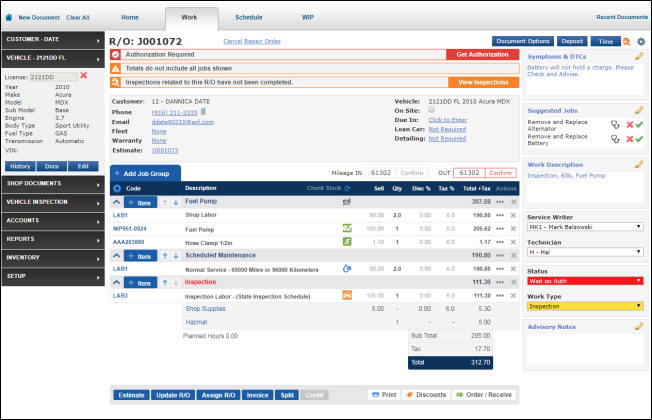Expand the Shop Documents sidebar panel
652x420 pixels.
click(x=53, y=184)
